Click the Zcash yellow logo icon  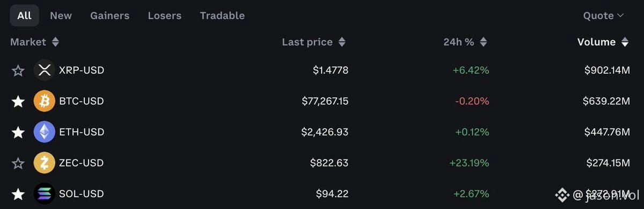click(x=45, y=163)
